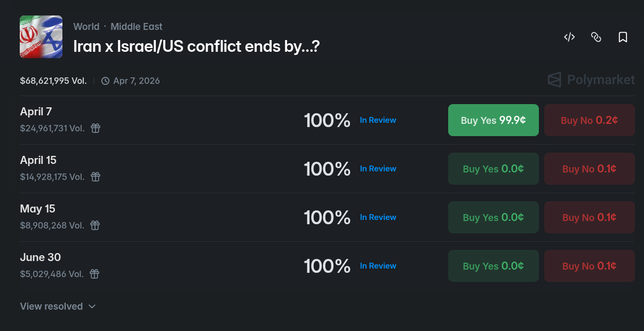
Task: Click the embed code icon
Action: [x=569, y=37]
